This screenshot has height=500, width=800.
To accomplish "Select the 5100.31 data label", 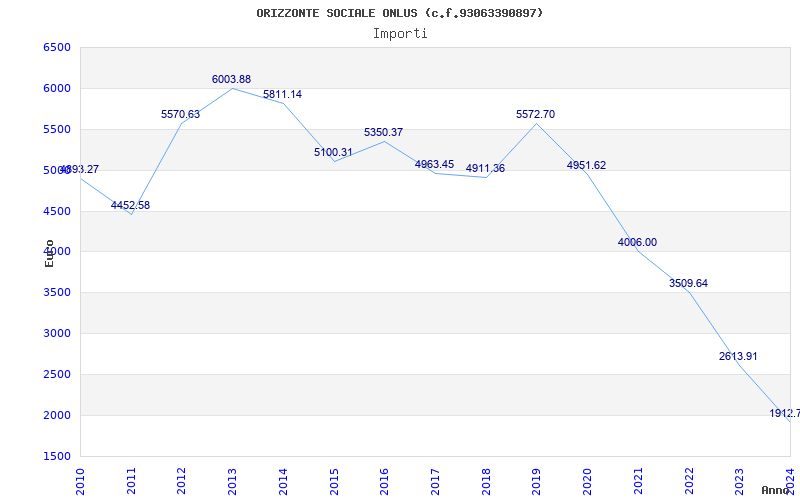I will 333,153.
